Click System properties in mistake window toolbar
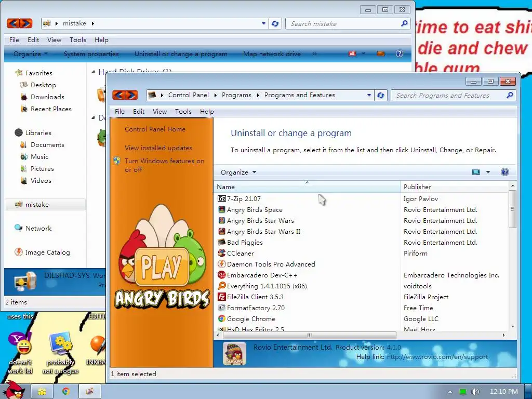This screenshot has width=532, height=399. pyautogui.click(x=91, y=54)
